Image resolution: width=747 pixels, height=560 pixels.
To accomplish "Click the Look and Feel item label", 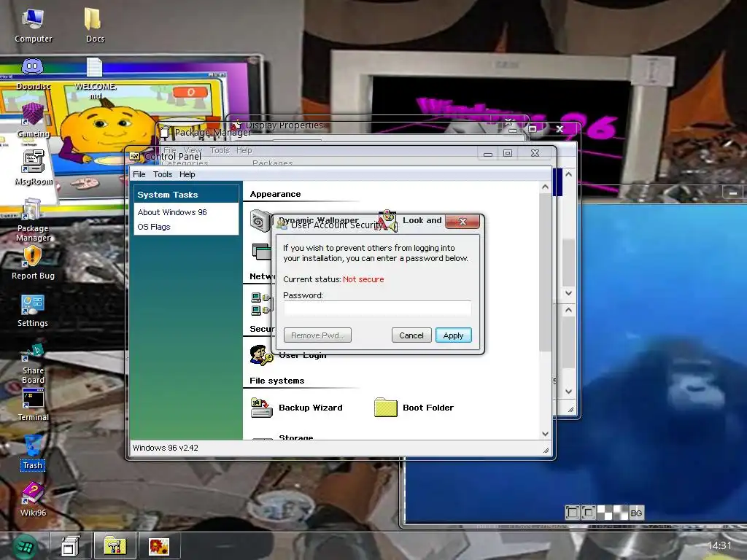I will [422, 220].
